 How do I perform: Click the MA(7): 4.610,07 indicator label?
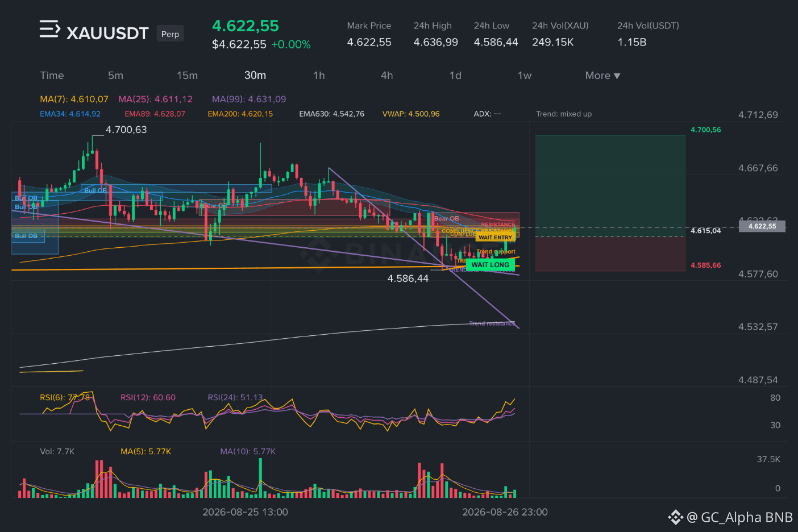[74, 99]
